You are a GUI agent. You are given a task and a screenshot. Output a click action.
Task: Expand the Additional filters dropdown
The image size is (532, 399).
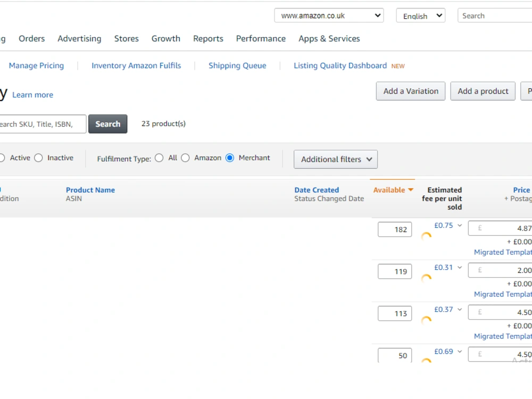click(336, 159)
